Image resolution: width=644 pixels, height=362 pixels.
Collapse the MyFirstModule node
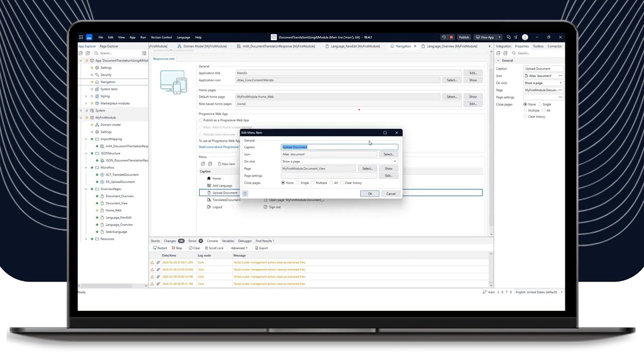coord(80,118)
